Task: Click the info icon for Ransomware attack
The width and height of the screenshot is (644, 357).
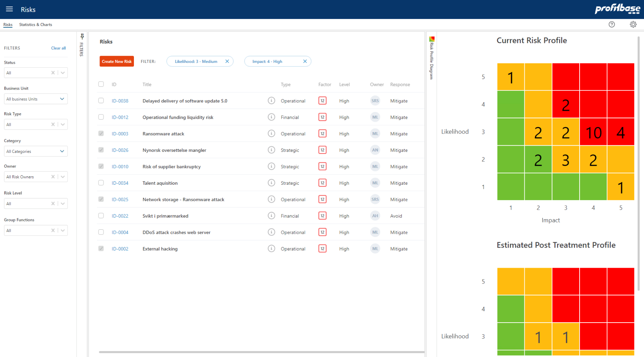Action: (x=271, y=133)
